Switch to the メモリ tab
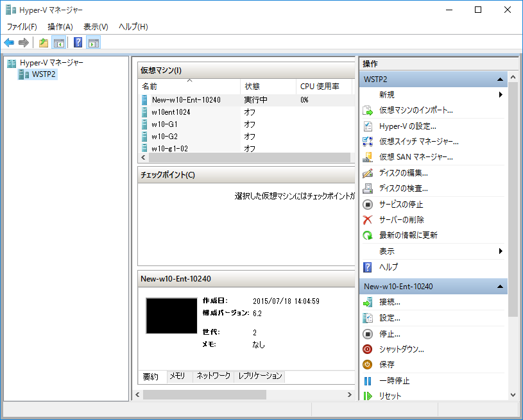Viewport: 523px width, 420px height. coord(177,376)
